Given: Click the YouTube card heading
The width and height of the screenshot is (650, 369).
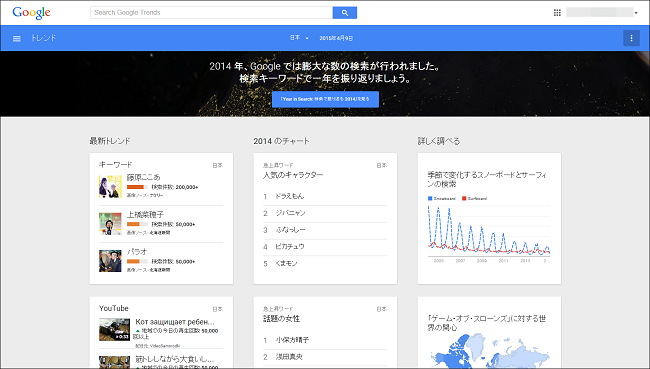Looking at the screenshot, I should tap(114, 308).
